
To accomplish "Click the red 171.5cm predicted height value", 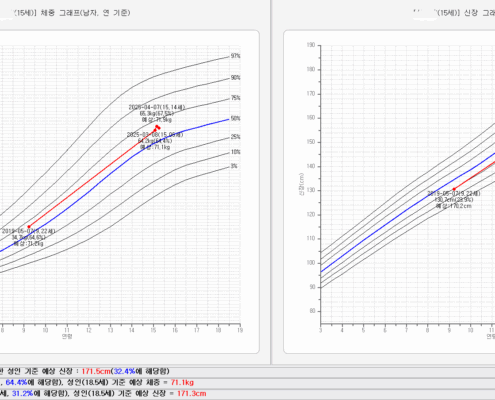I will (96, 371).
